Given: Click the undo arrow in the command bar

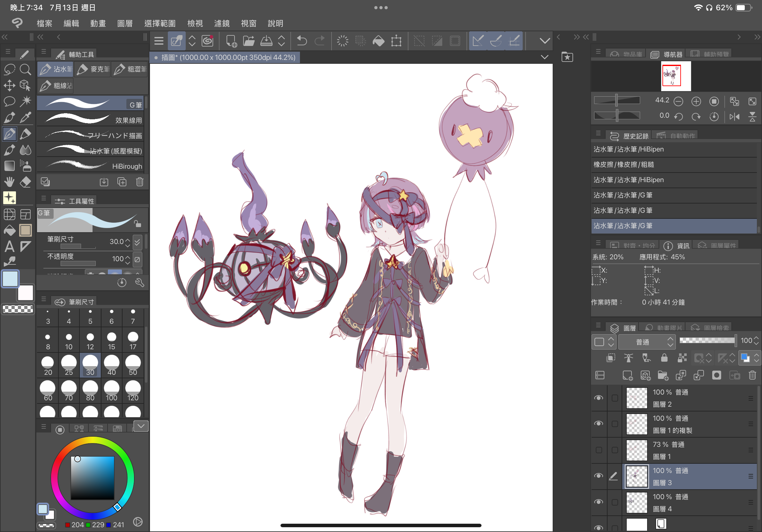Looking at the screenshot, I should (301, 41).
